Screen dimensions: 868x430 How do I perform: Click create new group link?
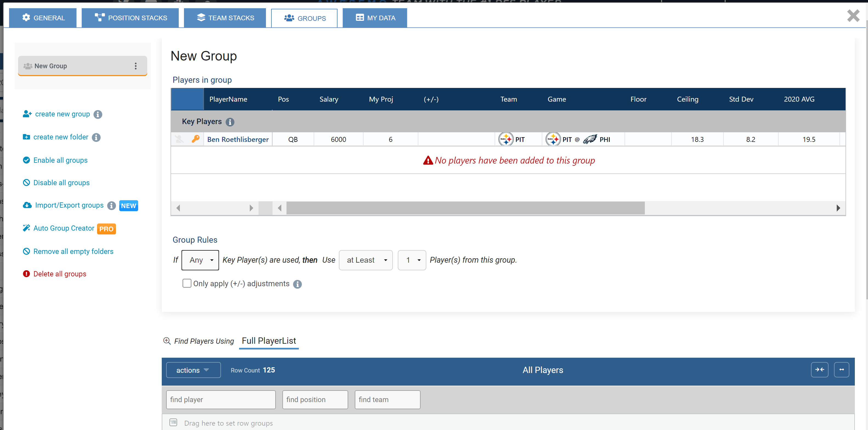pos(62,114)
